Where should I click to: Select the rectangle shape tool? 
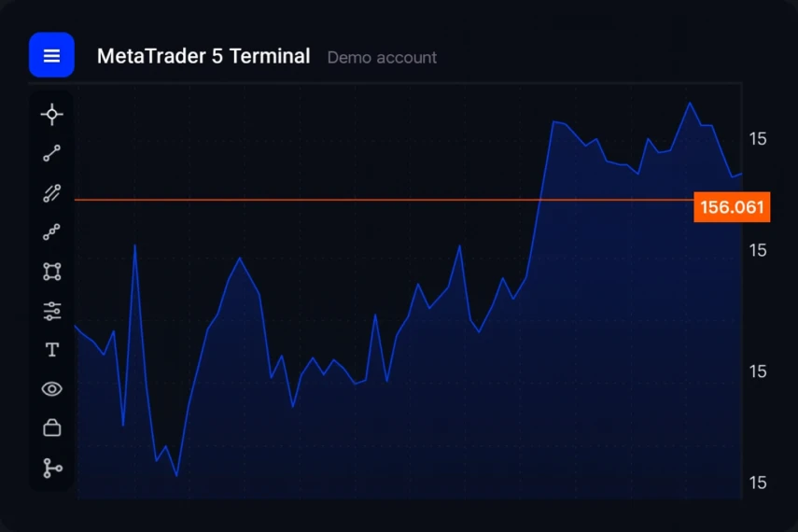(52, 272)
